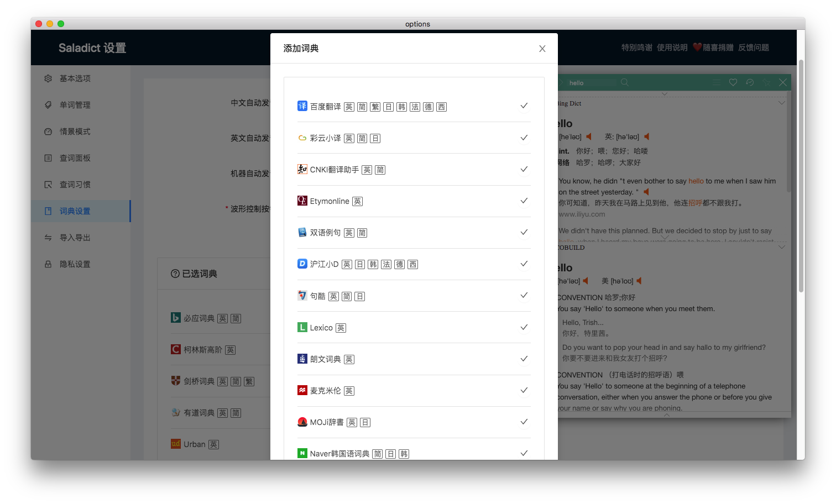
Task: Toggle the checkmark for 双语例句
Action: 524,232
